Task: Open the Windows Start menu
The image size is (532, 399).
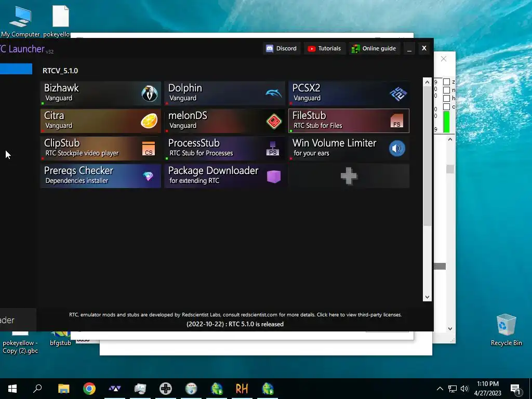Action: pyautogui.click(x=12, y=389)
